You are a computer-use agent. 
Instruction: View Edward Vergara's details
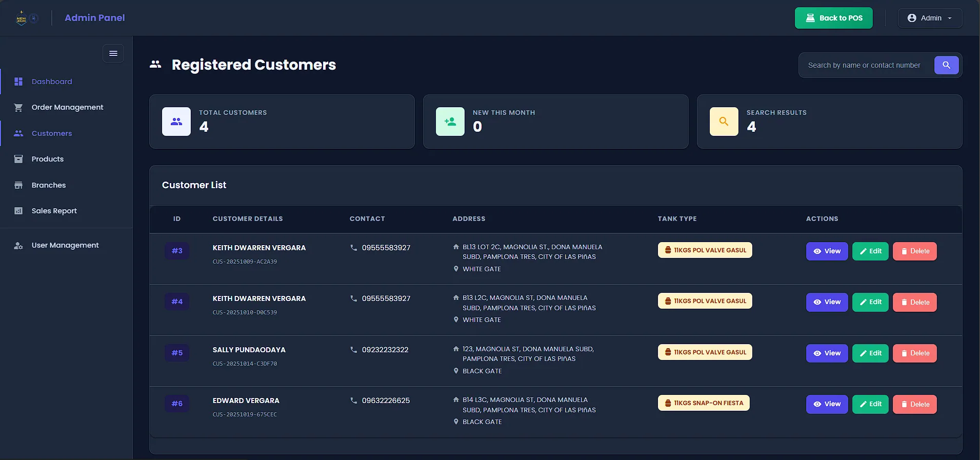(x=827, y=404)
